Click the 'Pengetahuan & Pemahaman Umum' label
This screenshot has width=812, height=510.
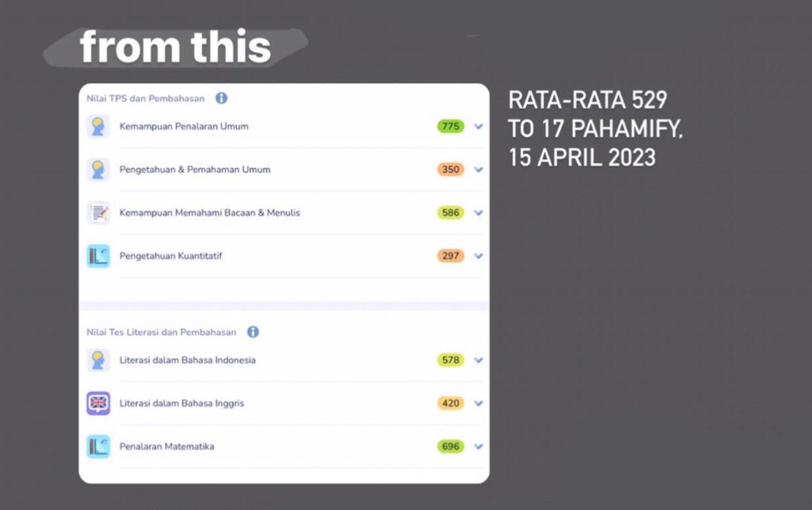195,170
